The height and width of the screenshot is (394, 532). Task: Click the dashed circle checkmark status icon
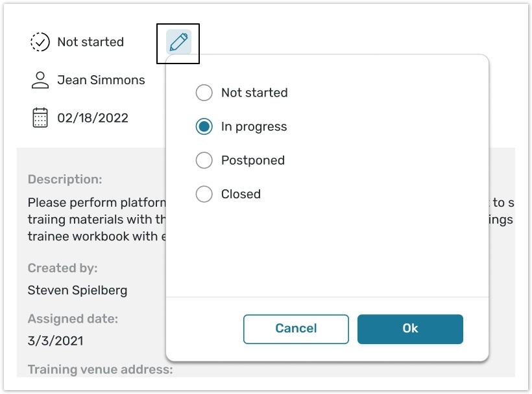point(40,42)
